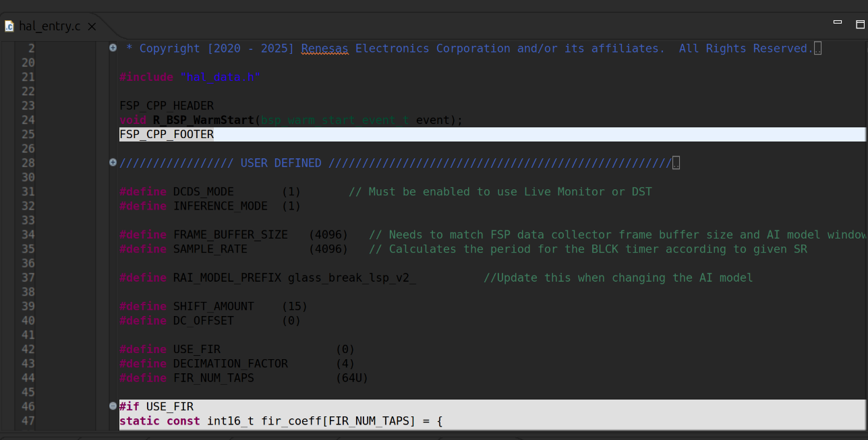The width and height of the screenshot is (868, 440).
Task: Minimize the editor pane
Action: pyautogui.click(x=837, y=22)
